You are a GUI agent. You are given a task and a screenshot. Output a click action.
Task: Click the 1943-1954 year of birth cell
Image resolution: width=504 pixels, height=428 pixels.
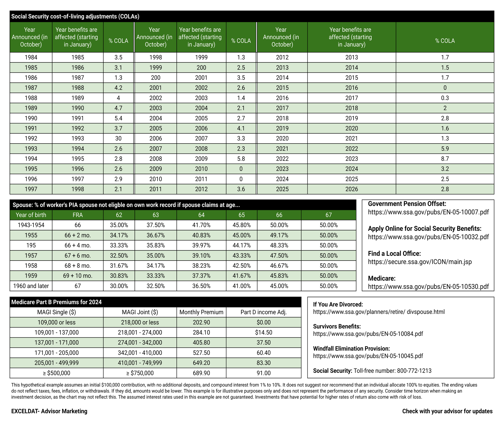31,225
